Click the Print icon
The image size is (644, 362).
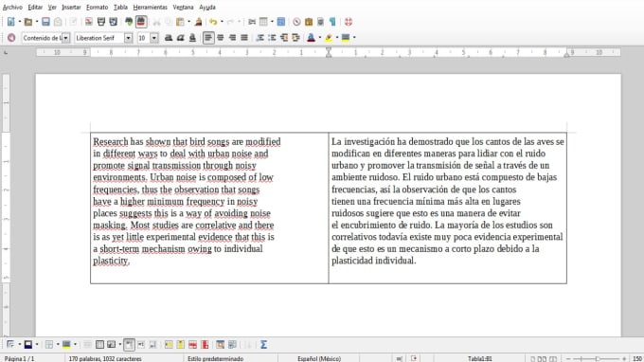point(101,22)
